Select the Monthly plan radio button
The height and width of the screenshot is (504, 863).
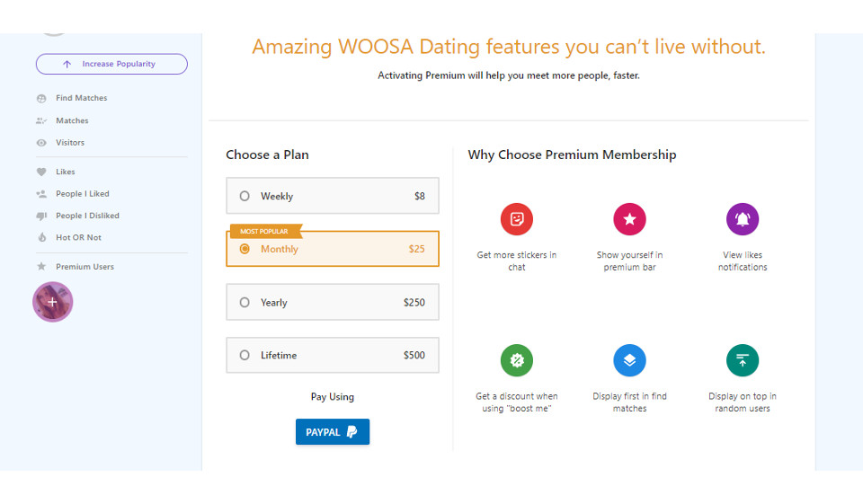[x=245, y=249]
